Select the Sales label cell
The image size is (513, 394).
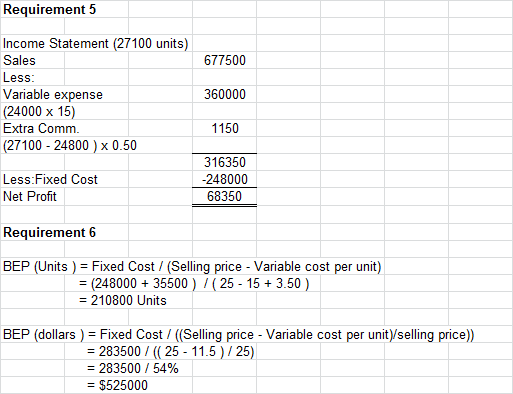coord(19,60)
